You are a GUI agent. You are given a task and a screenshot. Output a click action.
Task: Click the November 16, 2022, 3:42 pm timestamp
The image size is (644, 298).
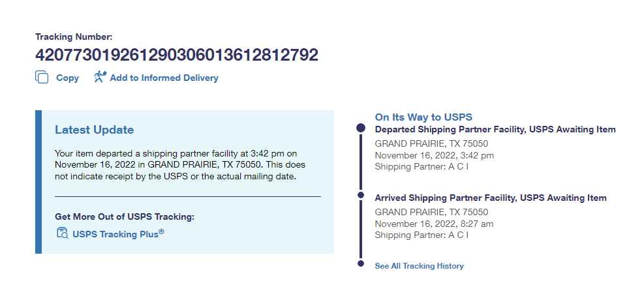434,155
